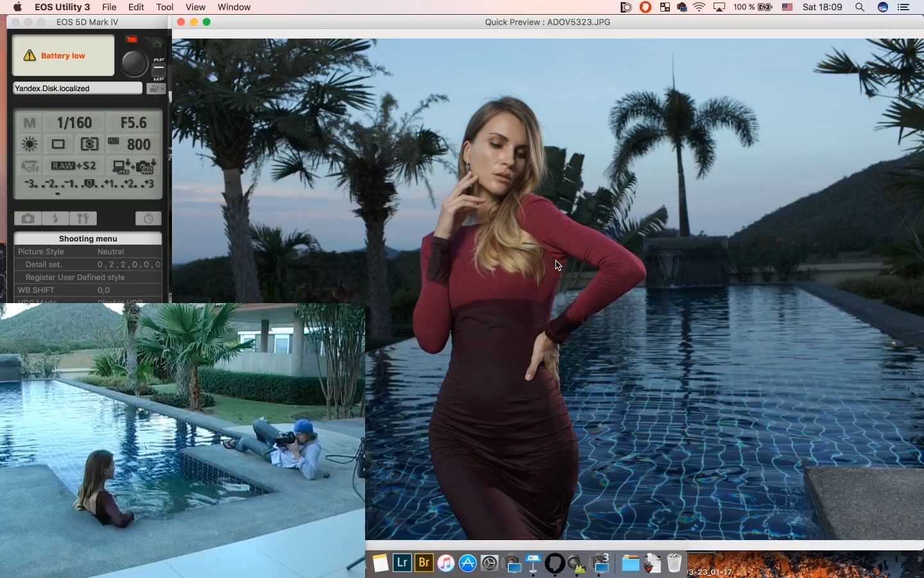Open the EOS Utility 3 application menu

click(x=62, y=7)
